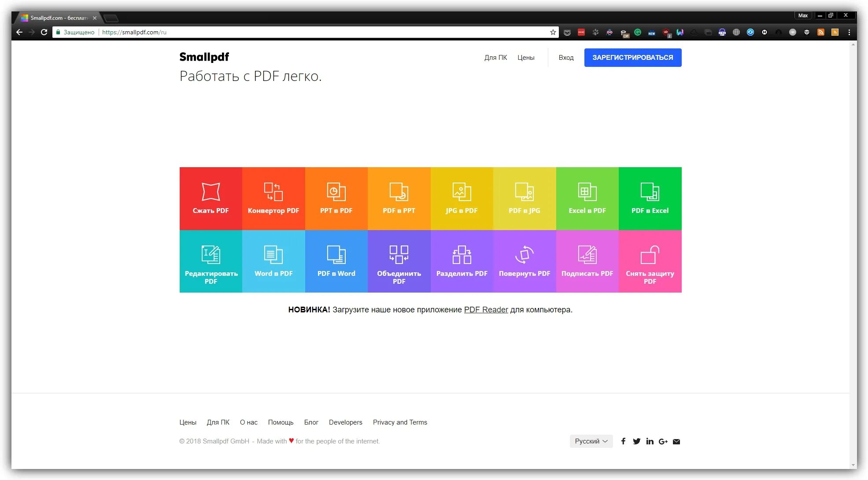Open the PDF Reader link
868x480 pixels.
tap(486, 310)
